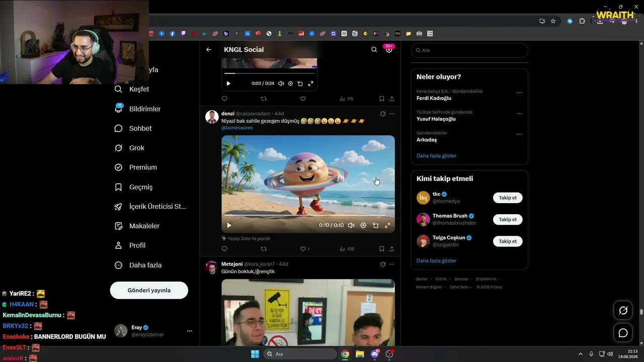Bookmark this page with the star icon
This screenshot has width=644, height=362.
coord(553,21)
